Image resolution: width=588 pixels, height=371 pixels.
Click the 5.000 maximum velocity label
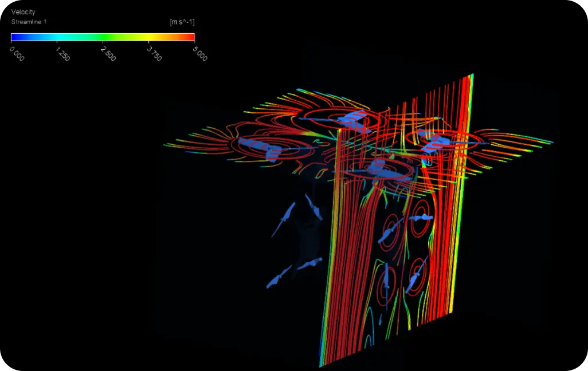[199, 53]
